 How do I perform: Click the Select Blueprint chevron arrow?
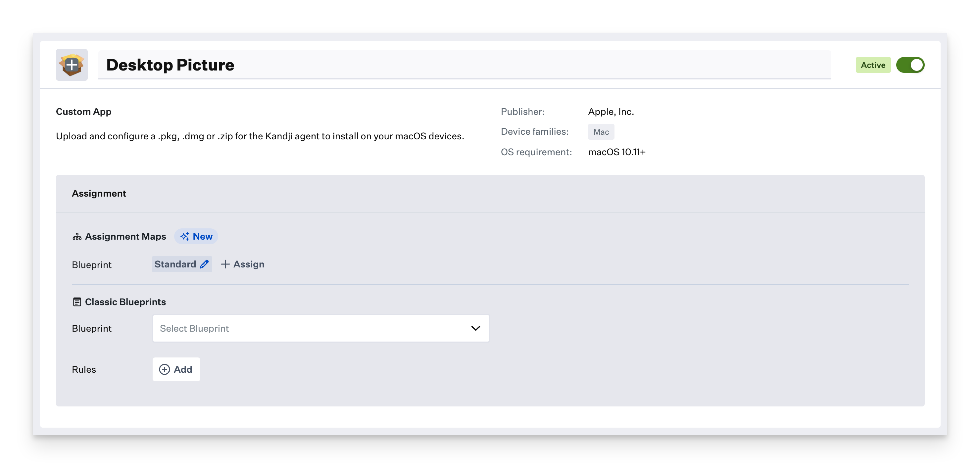coord(475,328)
